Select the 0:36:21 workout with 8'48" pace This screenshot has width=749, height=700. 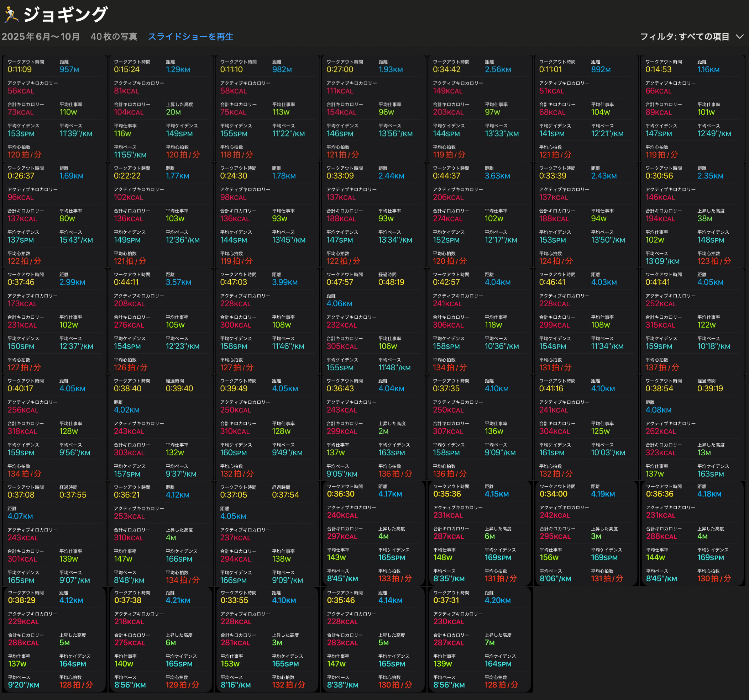click(161, 534)
